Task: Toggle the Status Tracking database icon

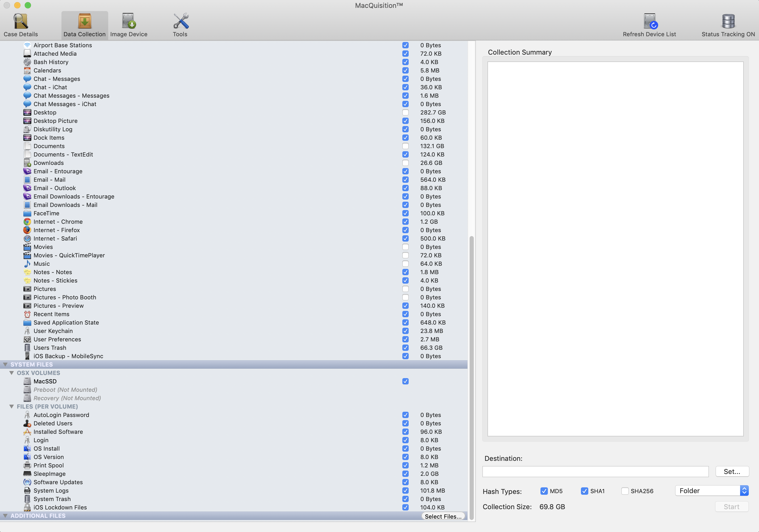Action: tap(728, 21)
